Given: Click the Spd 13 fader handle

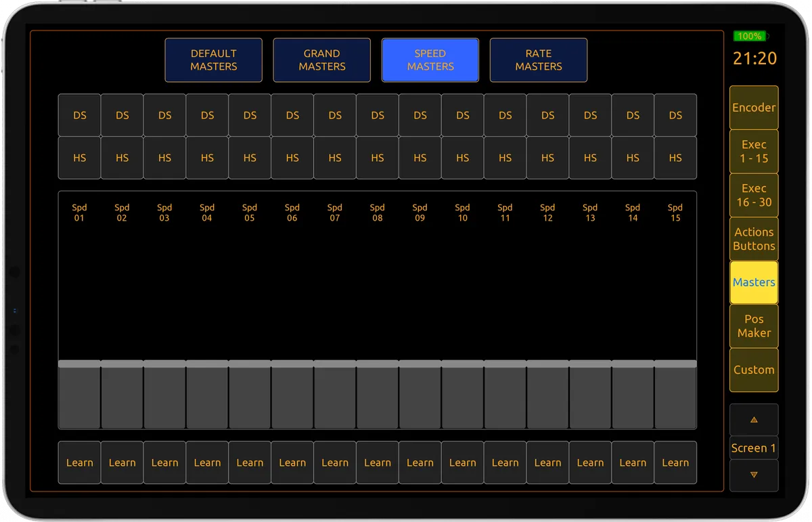Looking at the screenshot, I should pyautogui.click(x=591, y=364).
